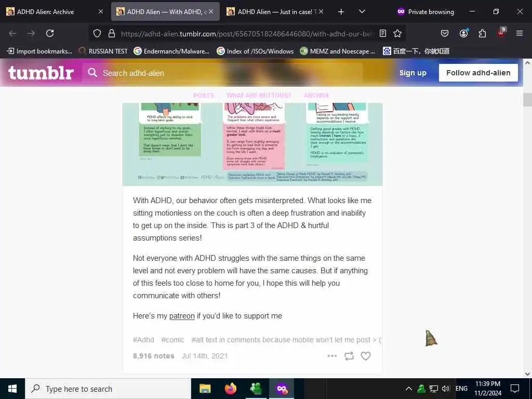This screenshot has width=532, height=399.
Task: Go back to the previous page
Action: [12, 33]
